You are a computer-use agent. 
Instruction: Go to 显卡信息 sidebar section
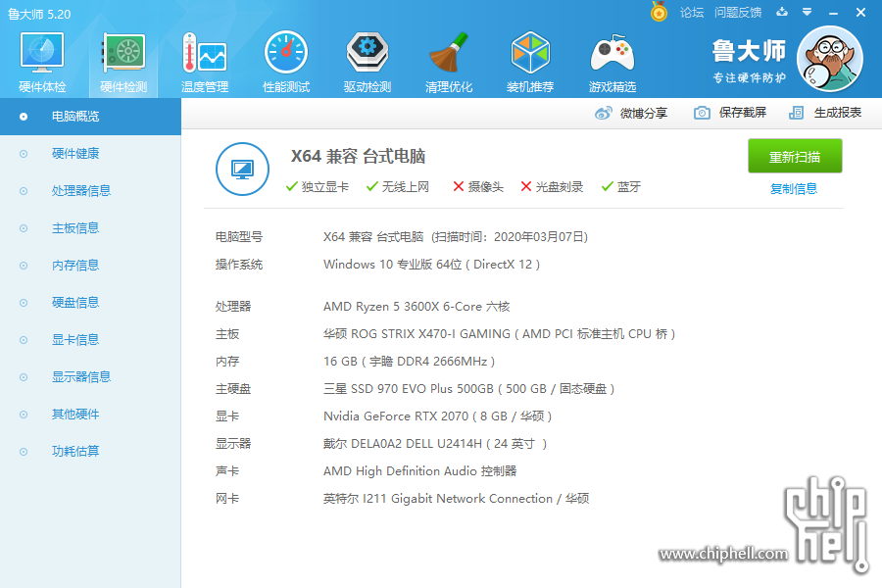click(x=75, y=340)
